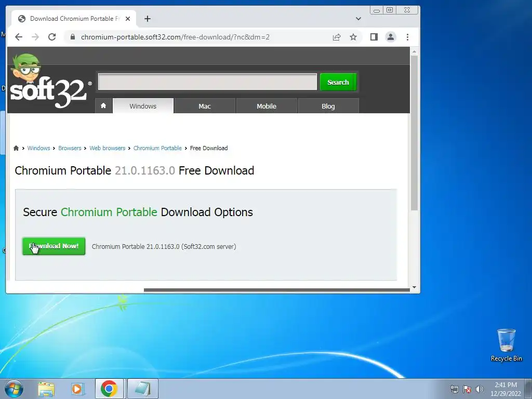Launch Windows Media Player from taskbar
The image size is (532, 399).
(x=77, y=389)
